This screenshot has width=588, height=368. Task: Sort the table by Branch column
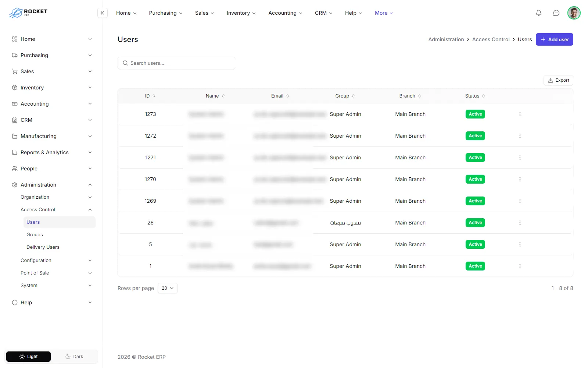pos(410,96)
